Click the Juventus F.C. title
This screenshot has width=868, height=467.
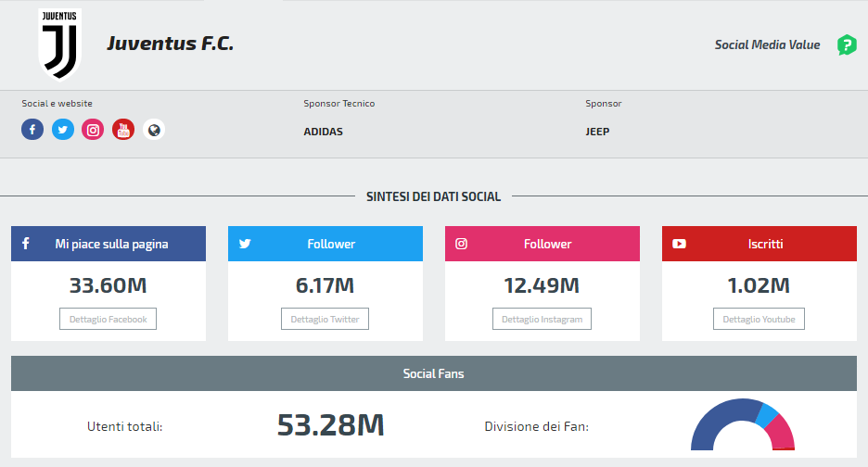tap(170, 44)
